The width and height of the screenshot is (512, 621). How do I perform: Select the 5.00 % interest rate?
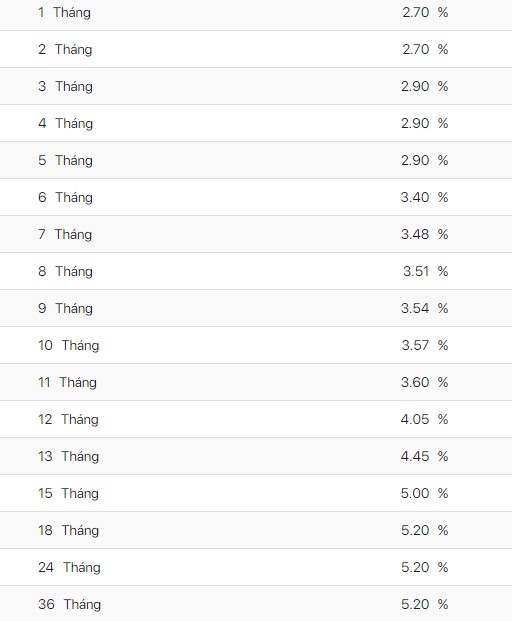click(424, 493)
